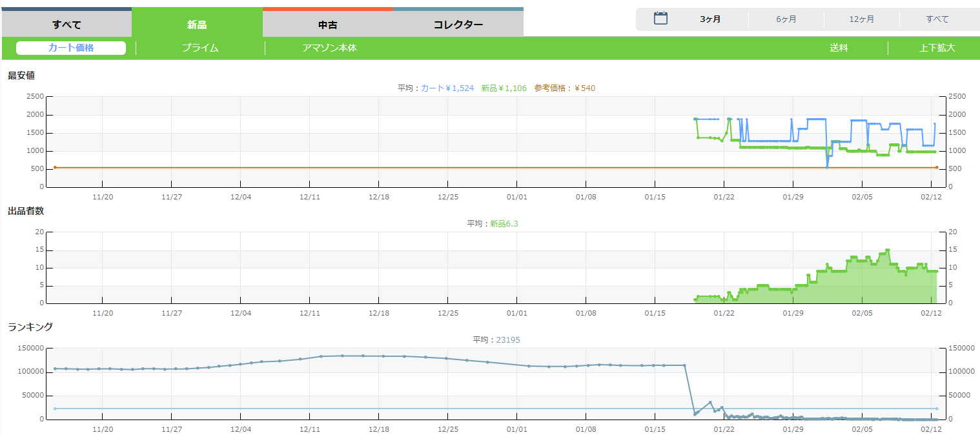Switch to the コレクター tab
980x435 pixels.
(458, 25)
